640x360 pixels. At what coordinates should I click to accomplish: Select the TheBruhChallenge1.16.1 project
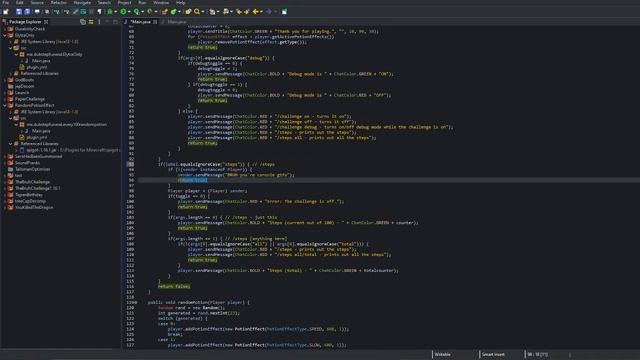click(38, 188)
